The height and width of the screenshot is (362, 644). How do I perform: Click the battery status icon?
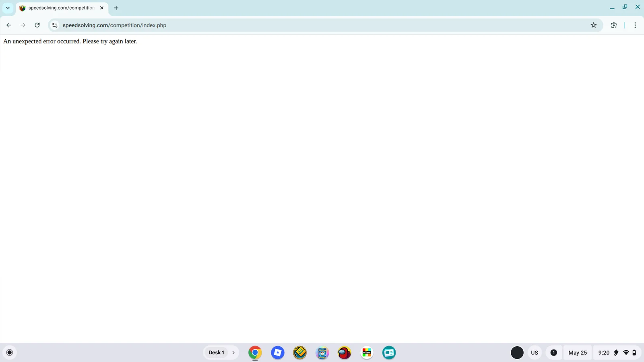(634, 353)
